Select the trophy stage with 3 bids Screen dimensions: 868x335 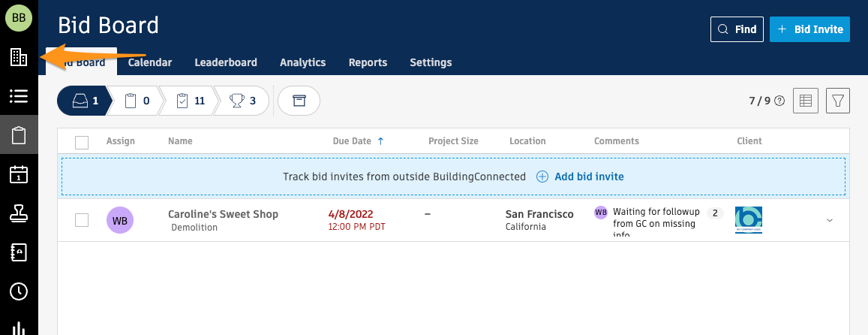242,101
